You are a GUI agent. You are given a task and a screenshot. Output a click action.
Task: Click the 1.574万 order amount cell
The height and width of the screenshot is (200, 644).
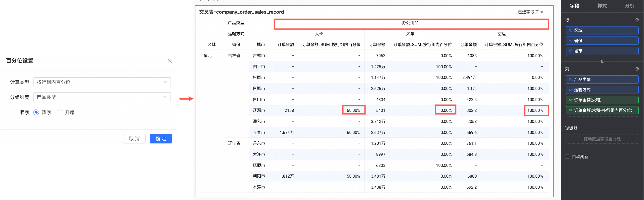[287, 132]
